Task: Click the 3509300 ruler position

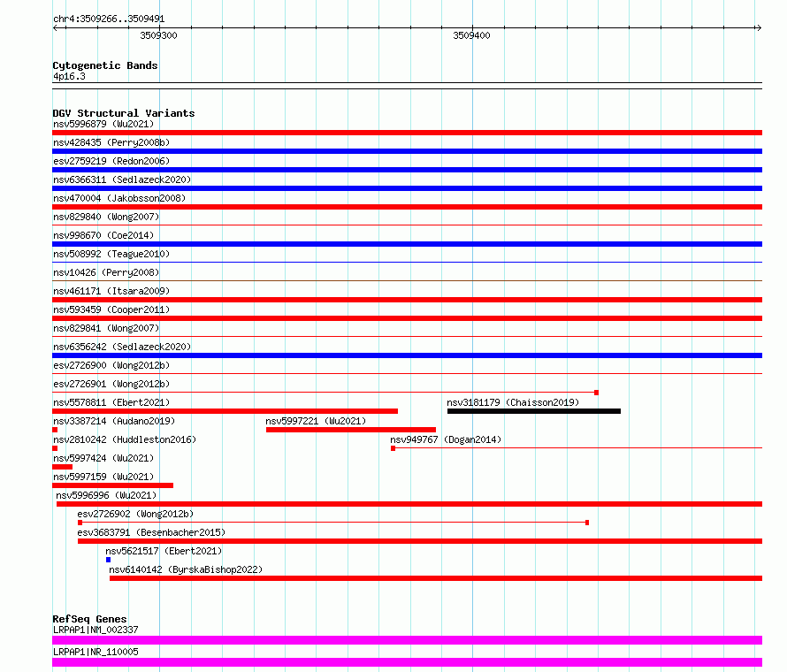Action: (158, 35)
